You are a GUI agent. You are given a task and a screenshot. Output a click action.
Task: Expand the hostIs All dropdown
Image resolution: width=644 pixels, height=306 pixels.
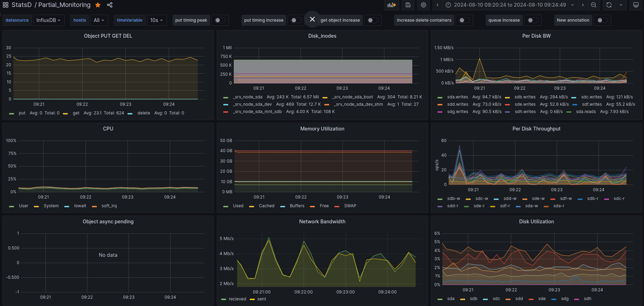coord(99,20)
